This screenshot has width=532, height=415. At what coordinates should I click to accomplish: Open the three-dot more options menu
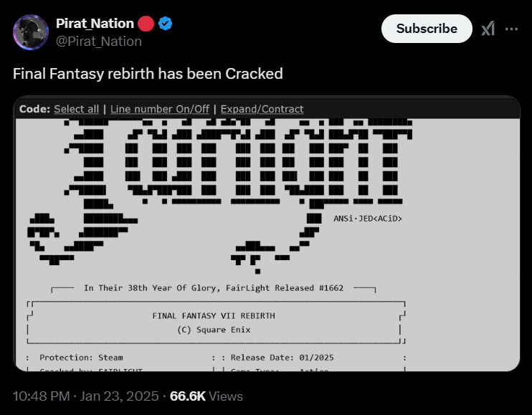(x=511, y=29)
